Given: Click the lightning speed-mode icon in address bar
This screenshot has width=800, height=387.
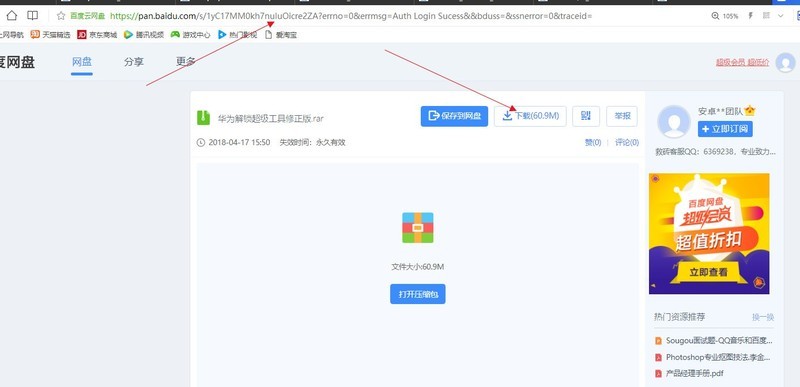Looking at the screenshot, I should [x=751, y=16].
